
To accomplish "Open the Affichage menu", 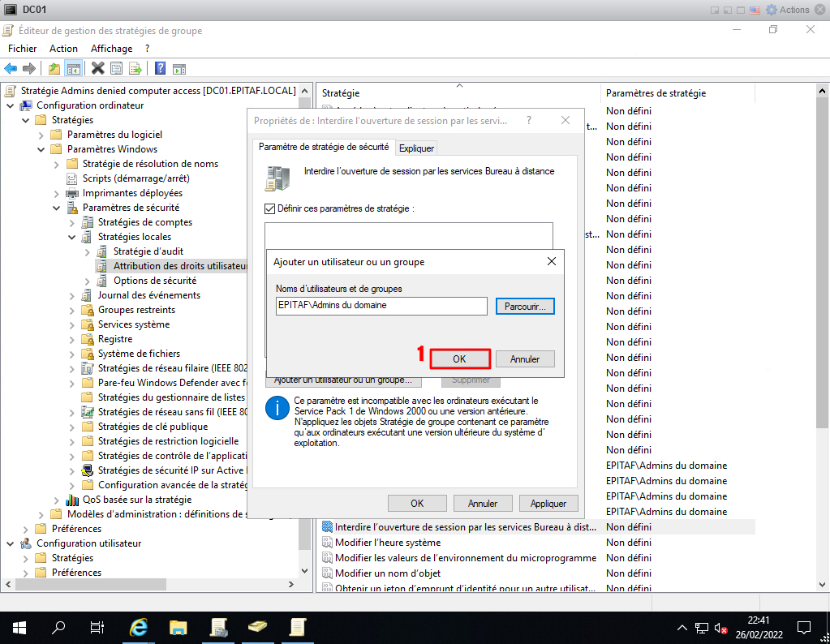I will pyautogui.click(x=111, y=49).
